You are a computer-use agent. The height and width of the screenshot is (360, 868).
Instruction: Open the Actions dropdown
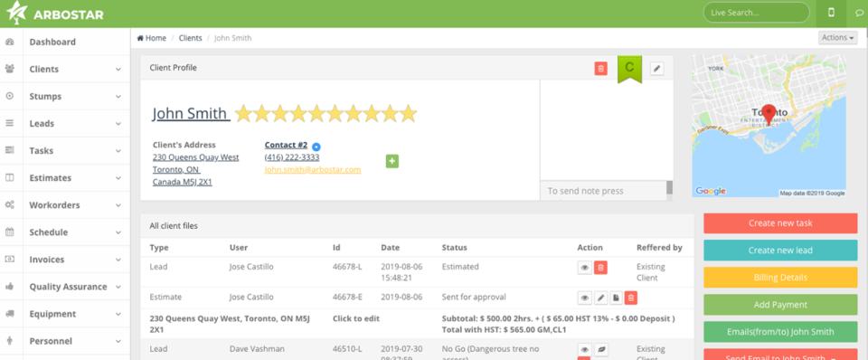coord(837,38)
